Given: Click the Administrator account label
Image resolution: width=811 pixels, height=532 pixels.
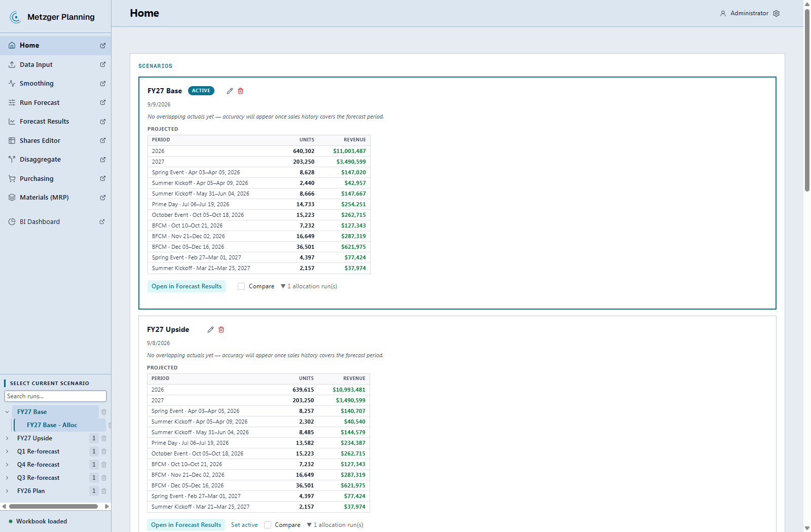Looking at the screenshot, I should click(x=749, y=13).
